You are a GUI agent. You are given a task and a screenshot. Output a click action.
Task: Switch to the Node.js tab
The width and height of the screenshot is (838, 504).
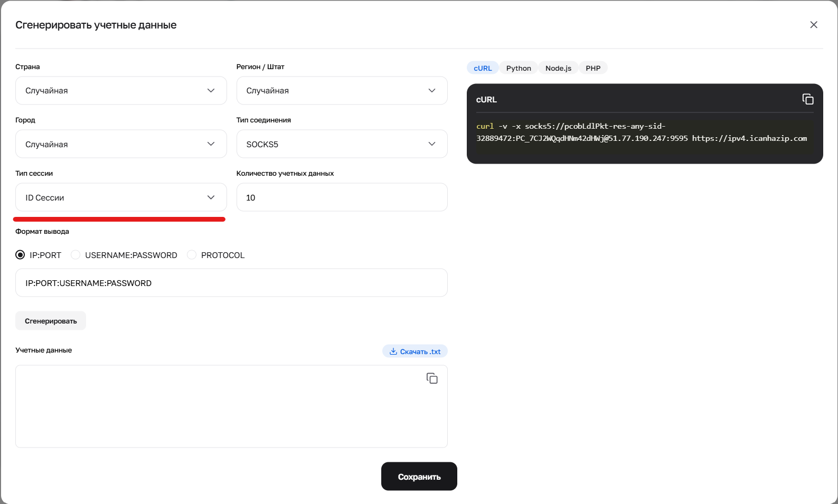[558, 68]
